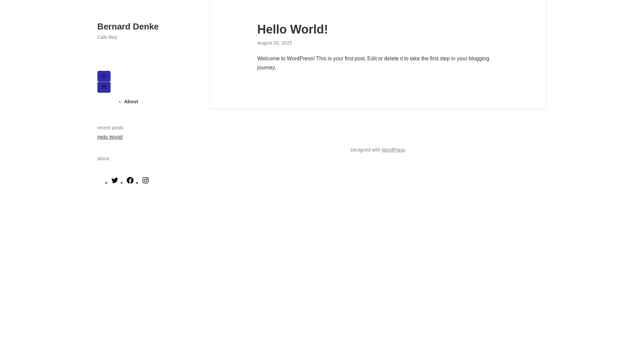This screenshot has height=362, width=644.
Task: Open Bernard Denke site title link
Action: (x=128, y=26)
